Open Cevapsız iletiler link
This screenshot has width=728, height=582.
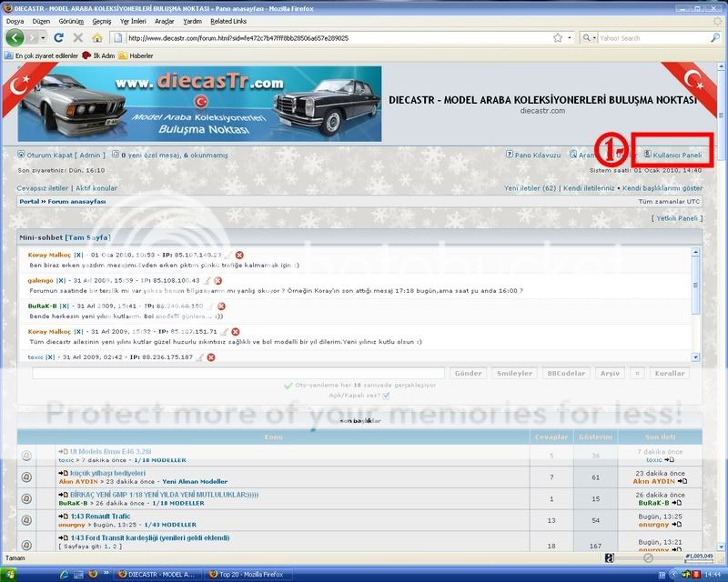tap(42, 188)
